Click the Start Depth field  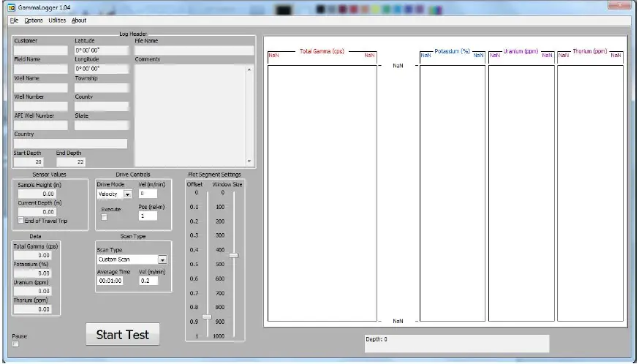[29, 162]
